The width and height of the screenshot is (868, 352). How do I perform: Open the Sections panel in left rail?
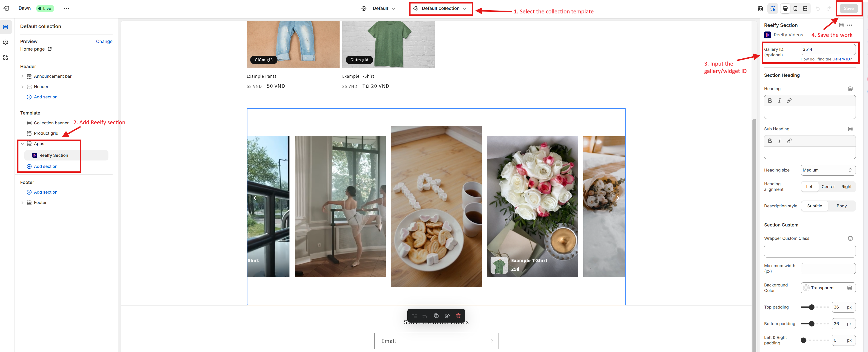[6, 27]
